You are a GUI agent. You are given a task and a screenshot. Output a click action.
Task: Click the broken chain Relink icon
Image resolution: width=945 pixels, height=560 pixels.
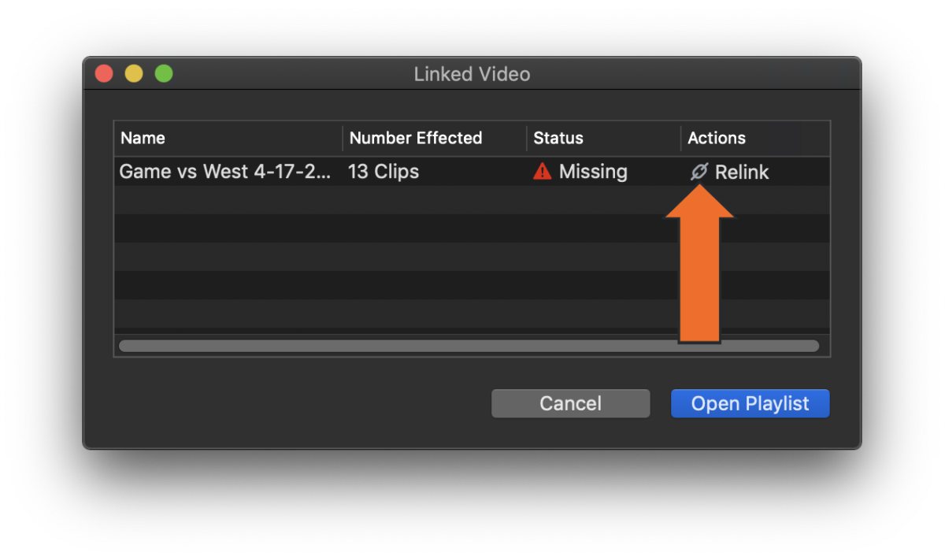[x=699, y=172]
